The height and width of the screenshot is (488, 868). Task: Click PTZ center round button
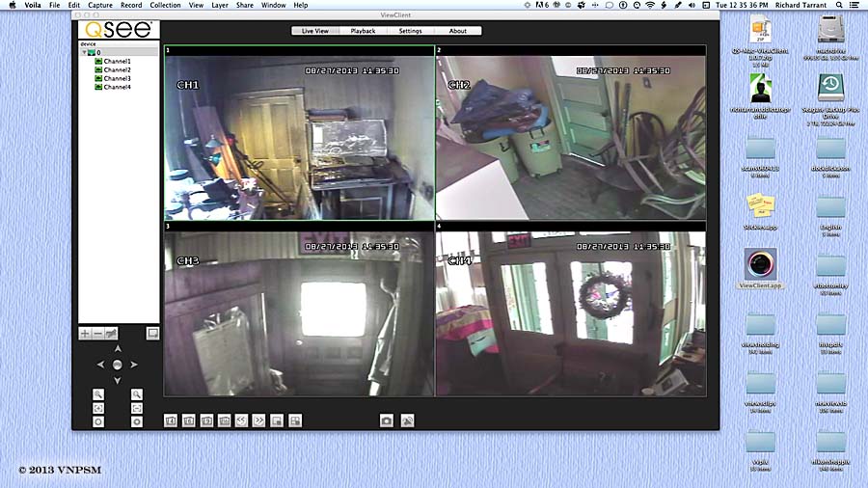pyautogui.click(x=118, y=365)
